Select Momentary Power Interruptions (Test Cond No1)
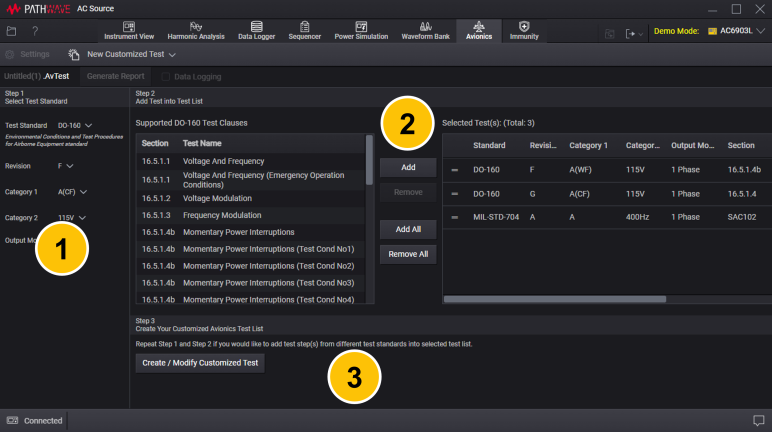This screenshot has width=772, height=432. point(250,249)
